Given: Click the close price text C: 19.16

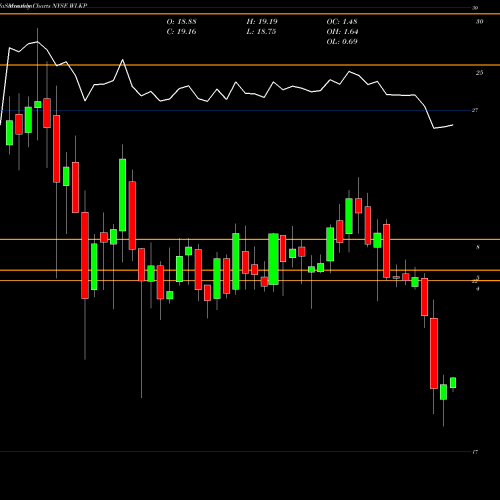Looking at the screenshot, I should [x=181, y=32].
